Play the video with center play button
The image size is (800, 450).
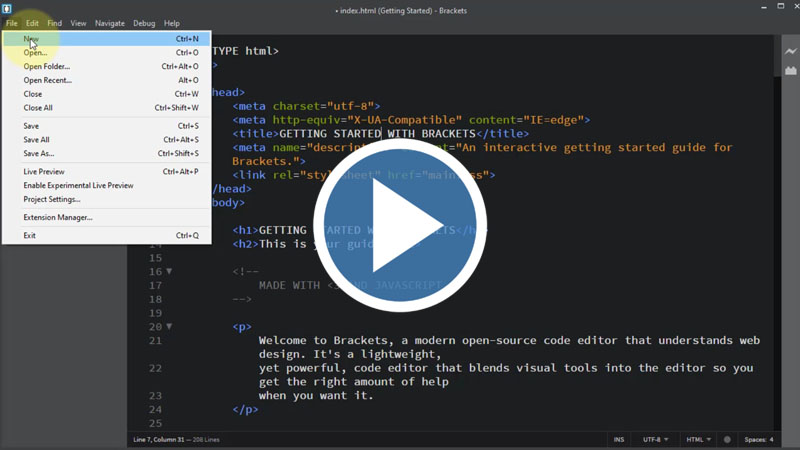[x=400, y=225]
